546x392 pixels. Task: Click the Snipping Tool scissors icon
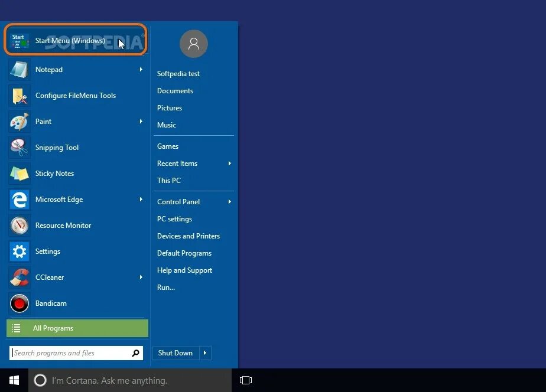[x=19, y=148]
